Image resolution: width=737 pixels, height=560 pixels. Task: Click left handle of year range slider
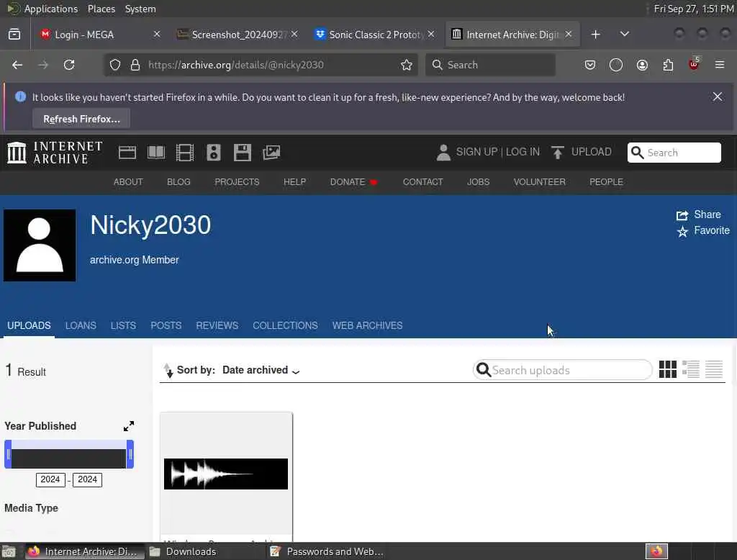click(x=8, y=454)
